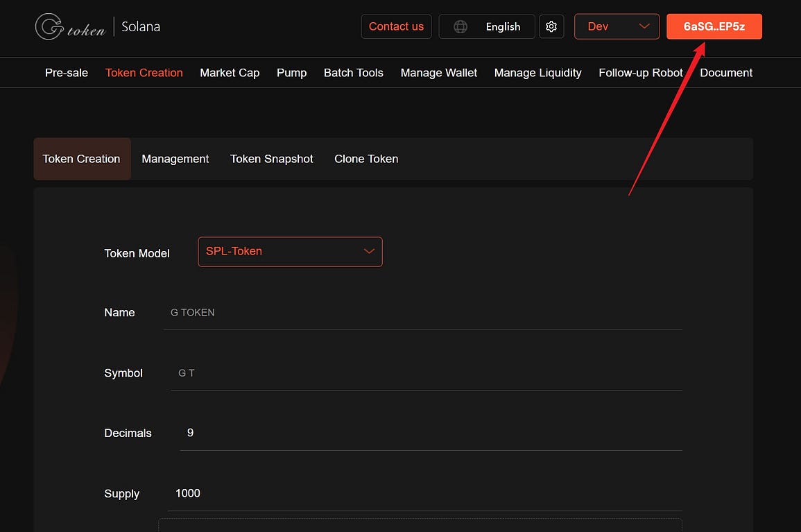Go to Manage Wallet

[x=439, y=73]
